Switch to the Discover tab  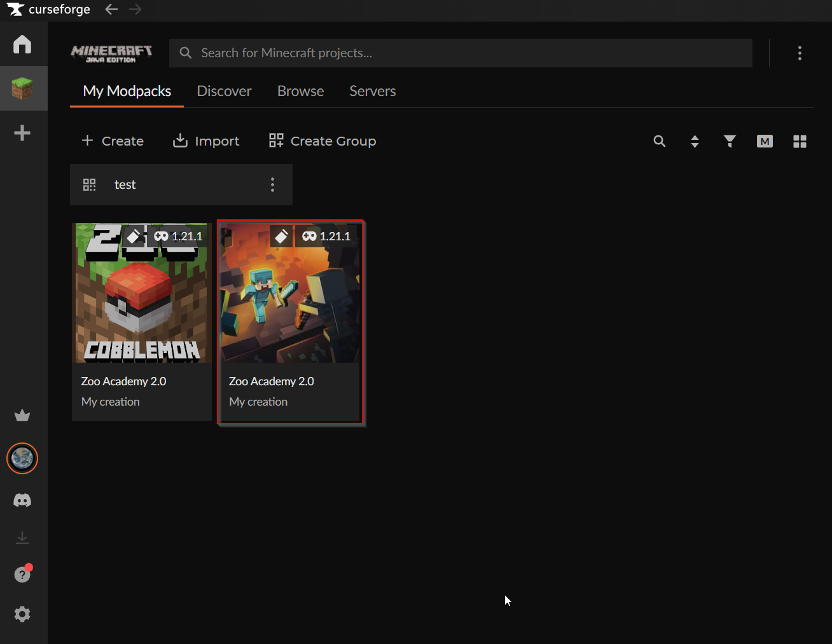pos(224,91)
